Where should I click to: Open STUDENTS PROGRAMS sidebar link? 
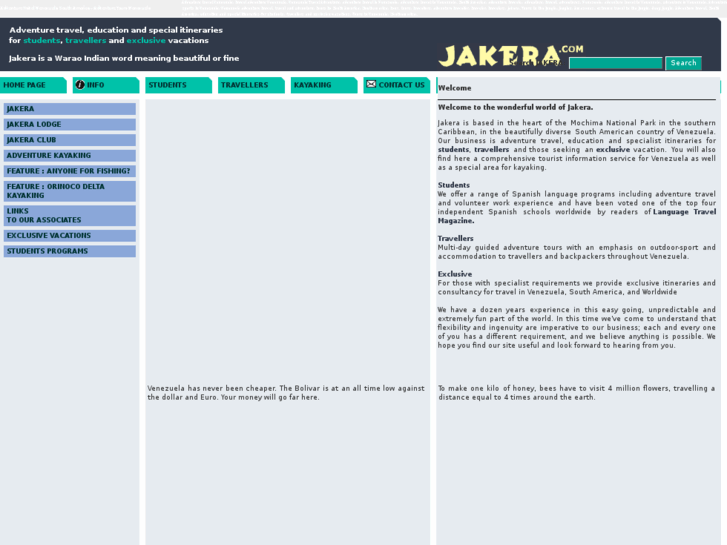(70, 251)
